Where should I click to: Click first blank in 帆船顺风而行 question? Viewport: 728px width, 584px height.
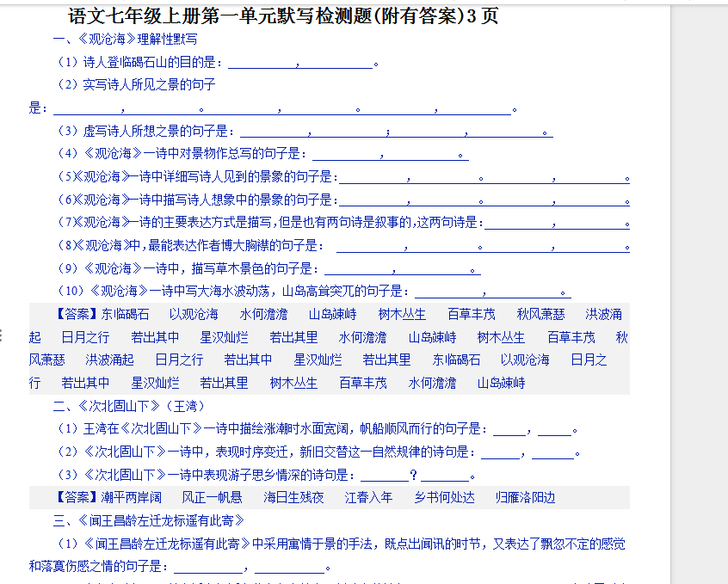click(508, 429)
